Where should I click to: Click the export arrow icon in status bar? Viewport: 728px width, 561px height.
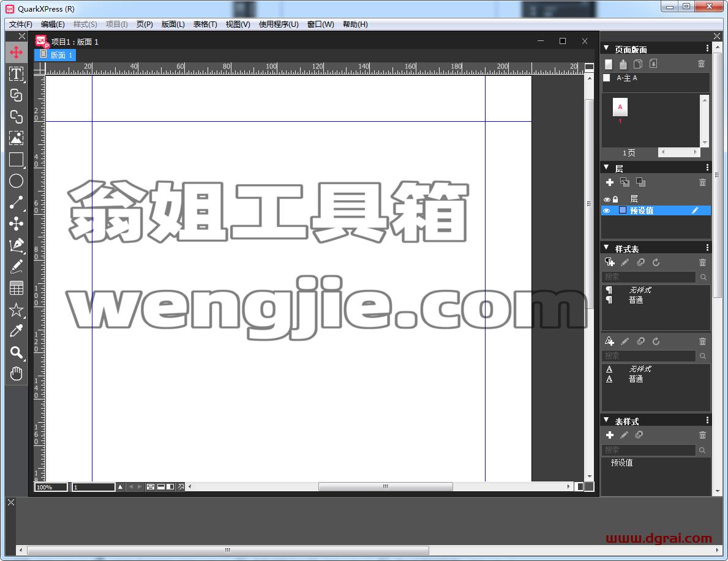pyautogui.click(x=181, y=487)
